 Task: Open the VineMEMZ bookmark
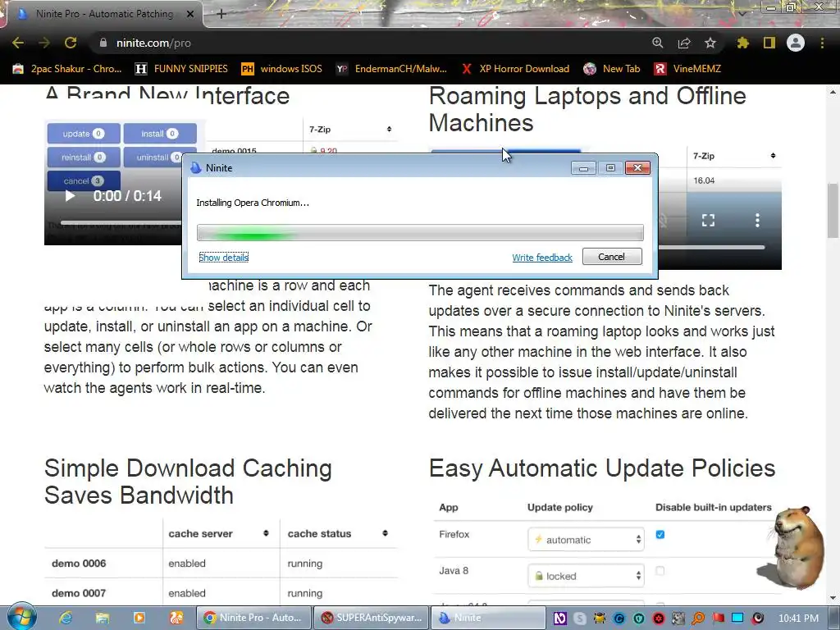pos(687,69)
